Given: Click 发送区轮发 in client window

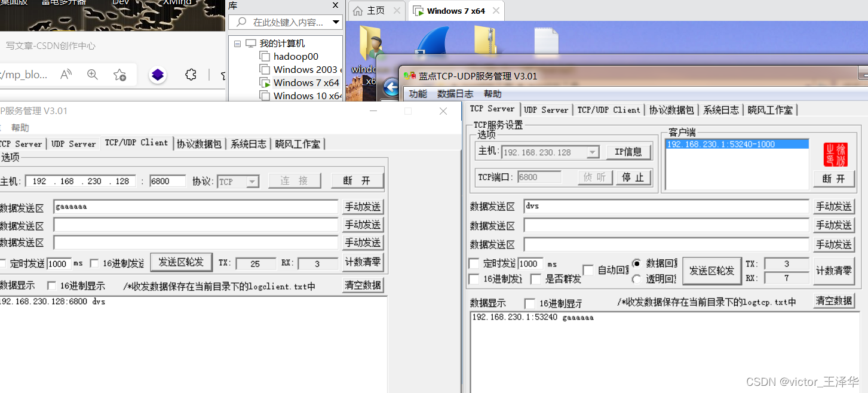Looking at the screenshot, I should pyautogui.click(x=181, y=262).
